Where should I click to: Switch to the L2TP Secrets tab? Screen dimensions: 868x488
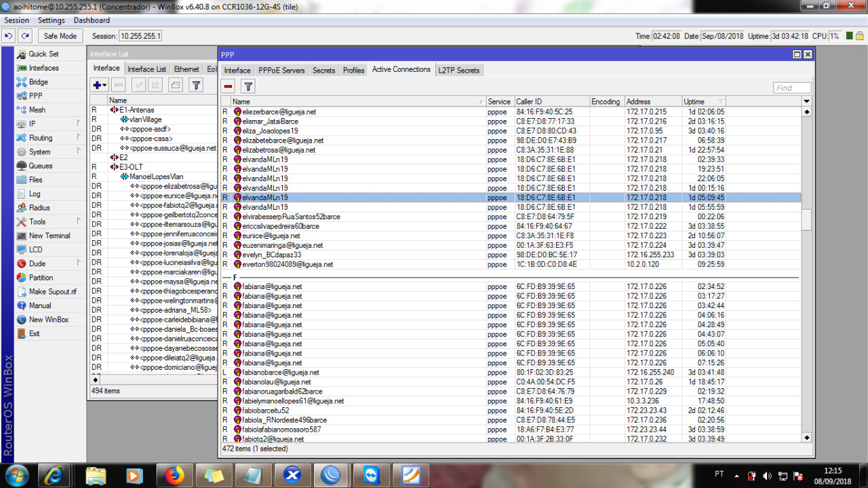(458, 70)
